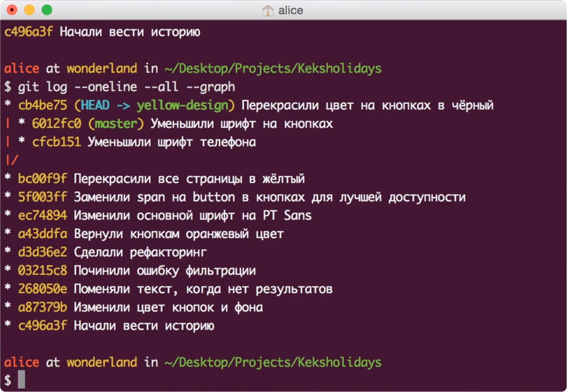
Task: Place cursor at the bottom command prompt block
Action: [22, 380]
